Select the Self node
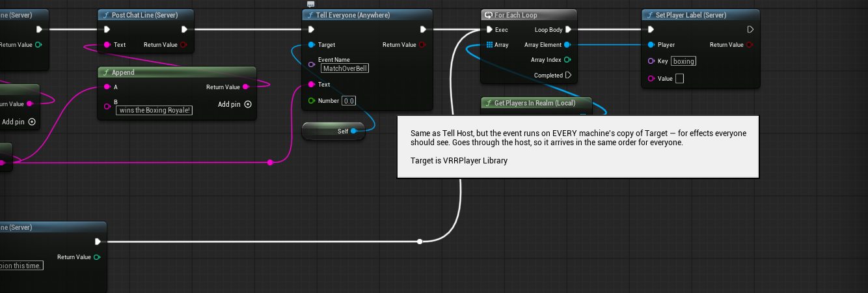868x293 pixels. click(333, 132)
